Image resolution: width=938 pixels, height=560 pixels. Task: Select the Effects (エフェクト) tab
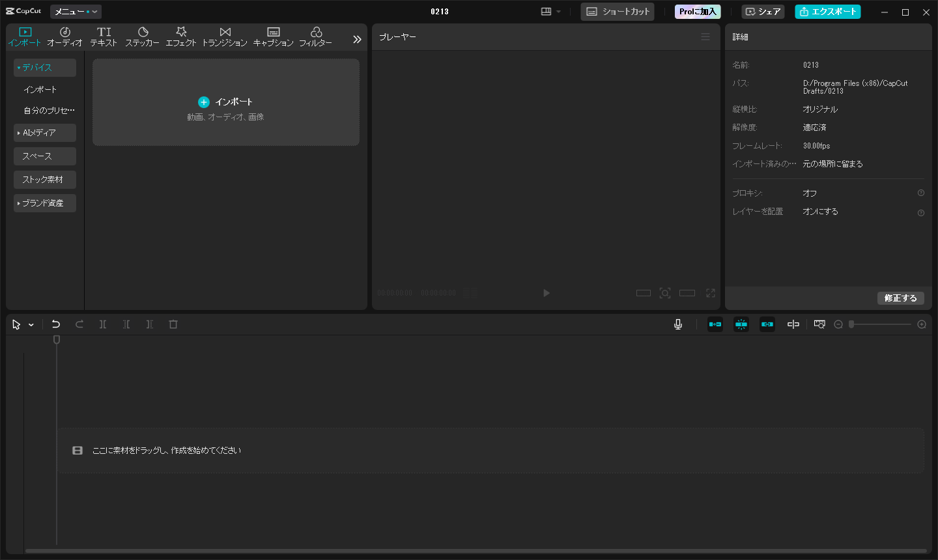(x=181, y=36)
